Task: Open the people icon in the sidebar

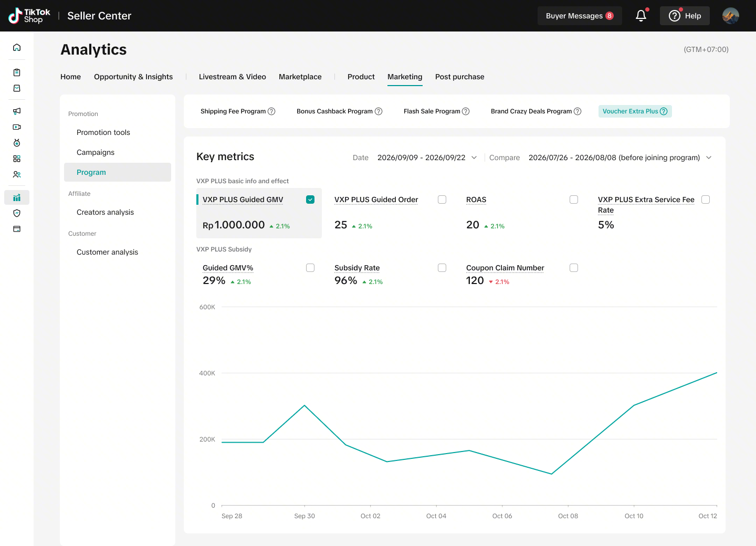Action: tap(17, 174)
